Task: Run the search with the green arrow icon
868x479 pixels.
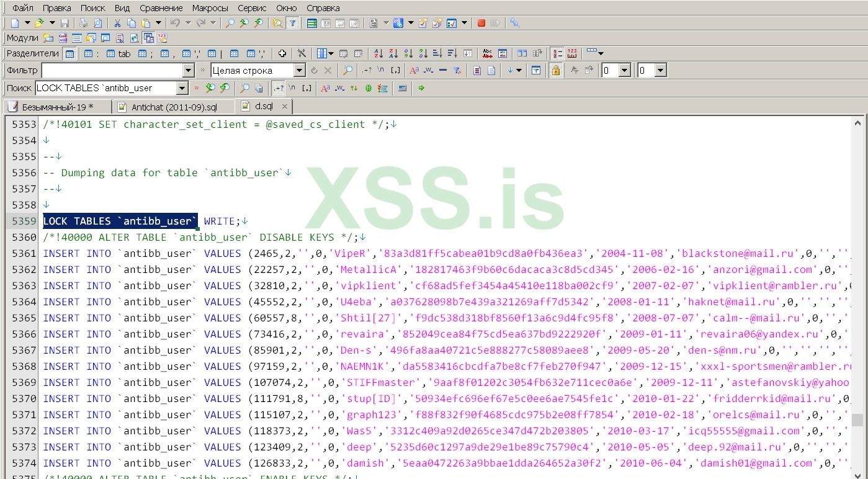Action: (421, 88)
